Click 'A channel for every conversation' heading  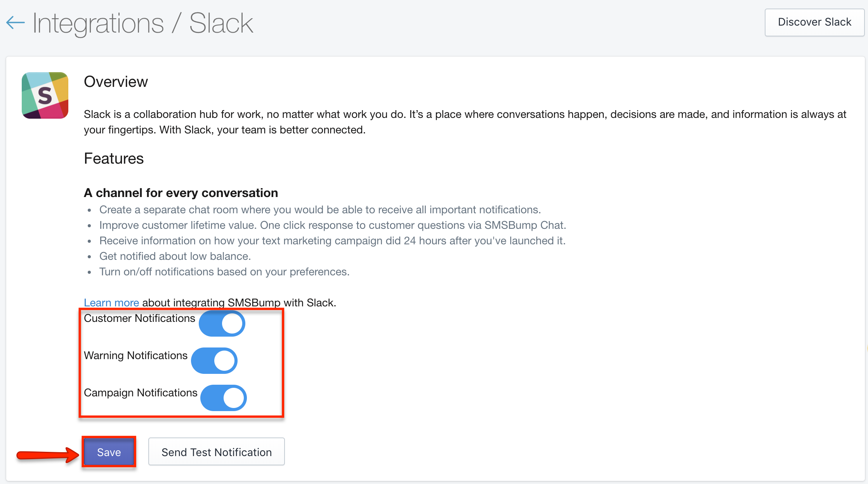click(181, 193)
